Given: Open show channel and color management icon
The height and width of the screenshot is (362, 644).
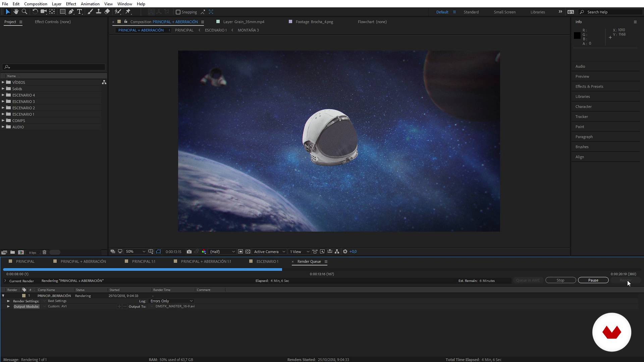Looking at the screenshot, I should [204, 252].
